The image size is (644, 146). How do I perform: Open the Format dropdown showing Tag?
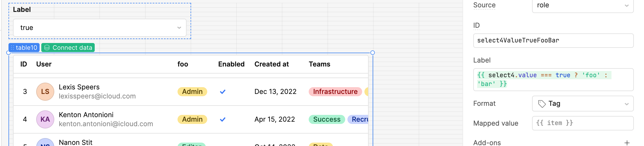coord(582,104)
